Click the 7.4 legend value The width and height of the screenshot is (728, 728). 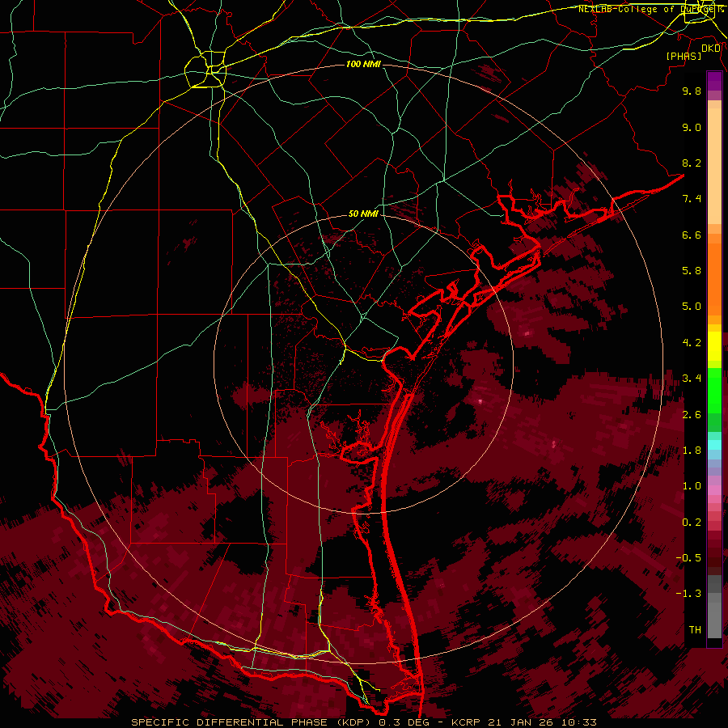point(692,199)
